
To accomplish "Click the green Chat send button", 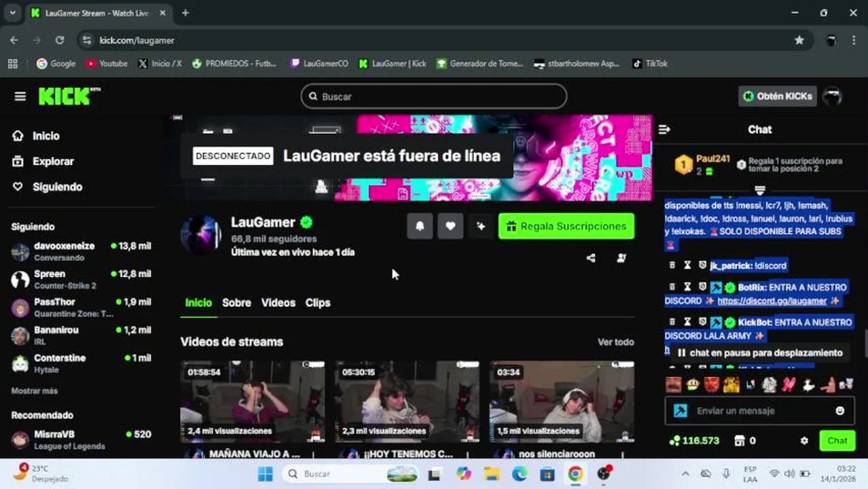I will (x=837, y=441).
